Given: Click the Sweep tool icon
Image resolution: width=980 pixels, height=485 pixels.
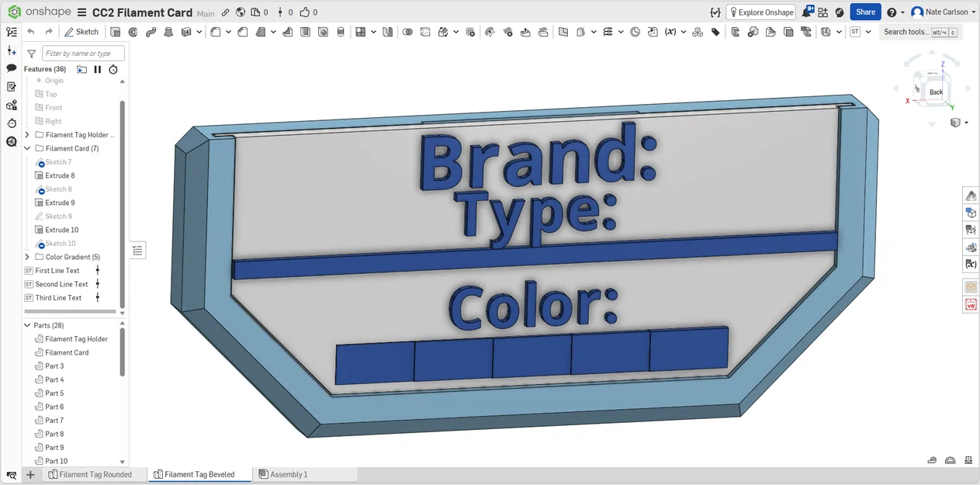Looking at the screenshot, I should click(x=151, y=32).
